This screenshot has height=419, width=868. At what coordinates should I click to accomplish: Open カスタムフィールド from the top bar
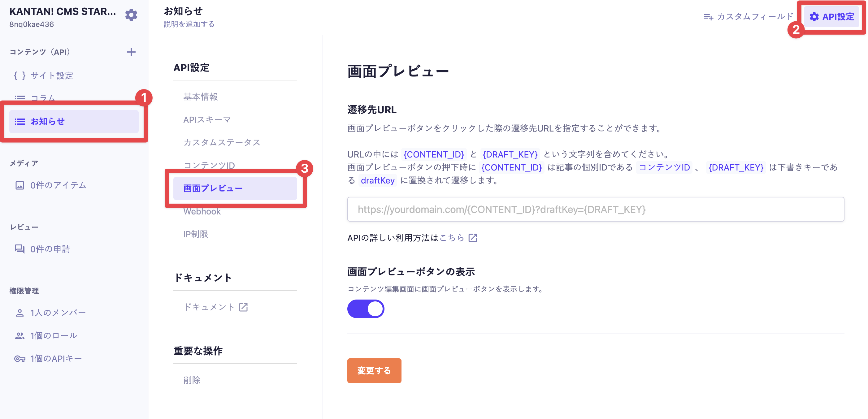[749, 16]
